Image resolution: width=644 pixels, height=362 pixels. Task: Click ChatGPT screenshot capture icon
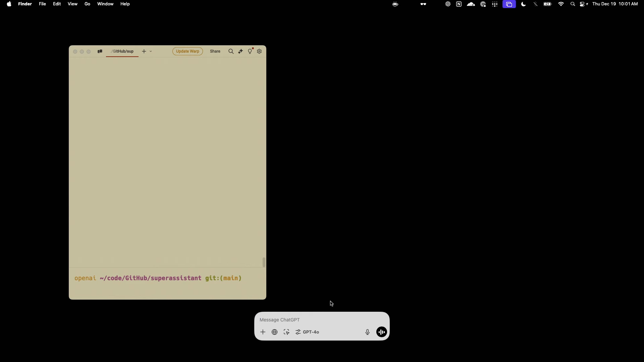(286, 332)
